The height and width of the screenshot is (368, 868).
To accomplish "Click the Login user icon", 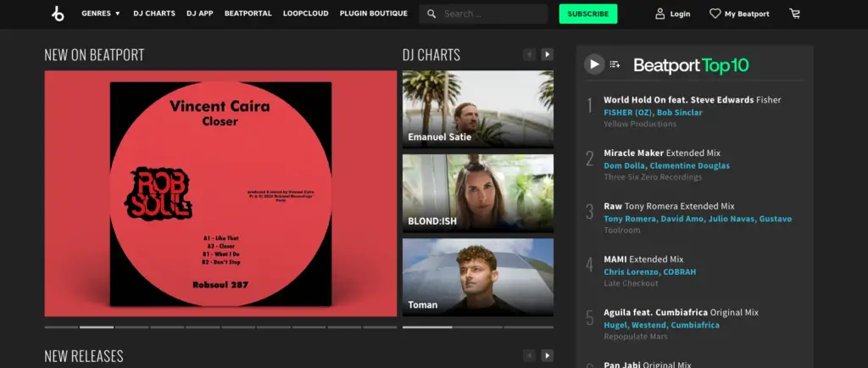I will click(x=659, y=14).
